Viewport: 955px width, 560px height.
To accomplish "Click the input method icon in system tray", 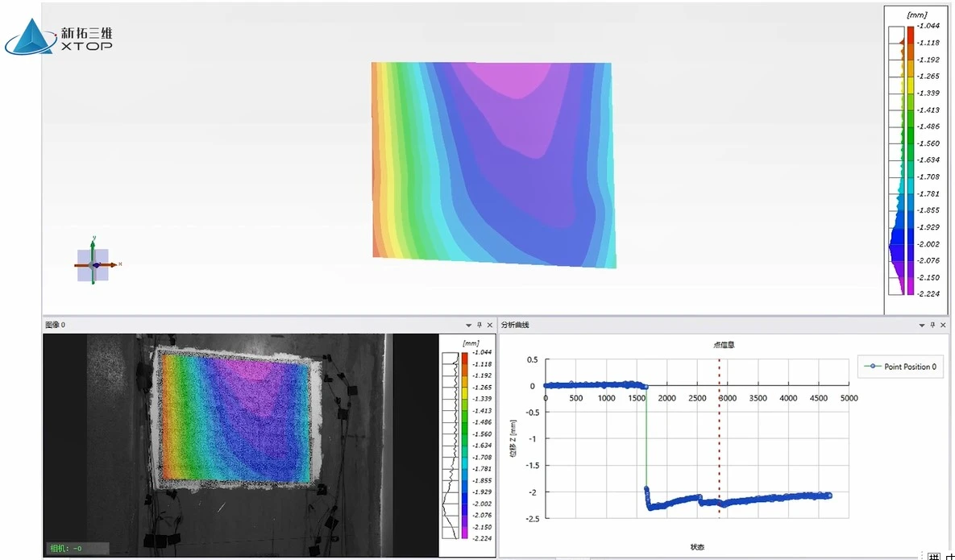I will (934, 556).
